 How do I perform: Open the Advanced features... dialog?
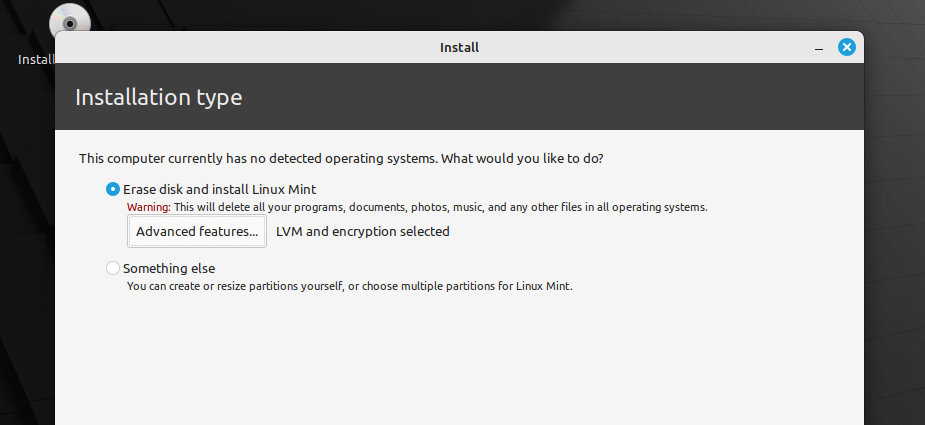[x=197, y=231]
